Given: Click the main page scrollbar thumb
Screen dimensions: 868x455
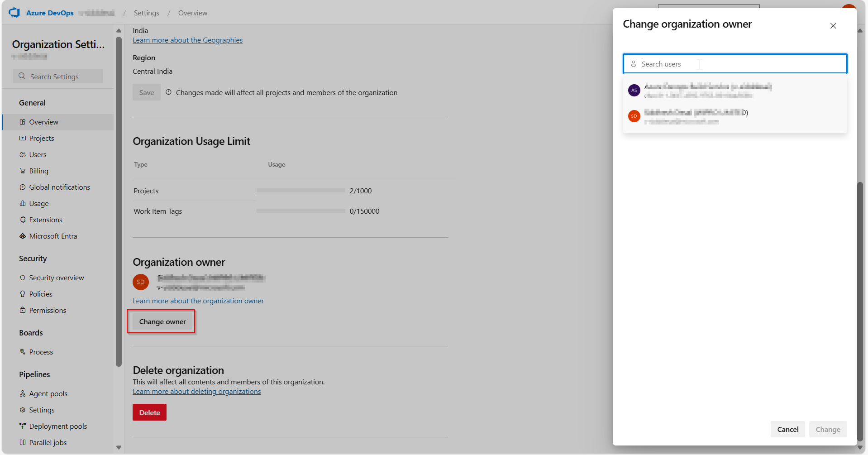Looking at the screenshot, I should tap(860, 311).
